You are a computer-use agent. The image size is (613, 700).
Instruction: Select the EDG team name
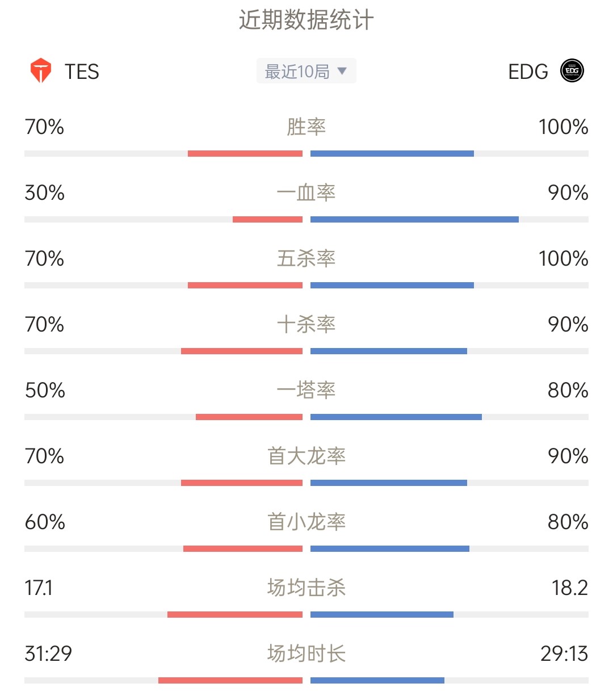pos(528,72)
